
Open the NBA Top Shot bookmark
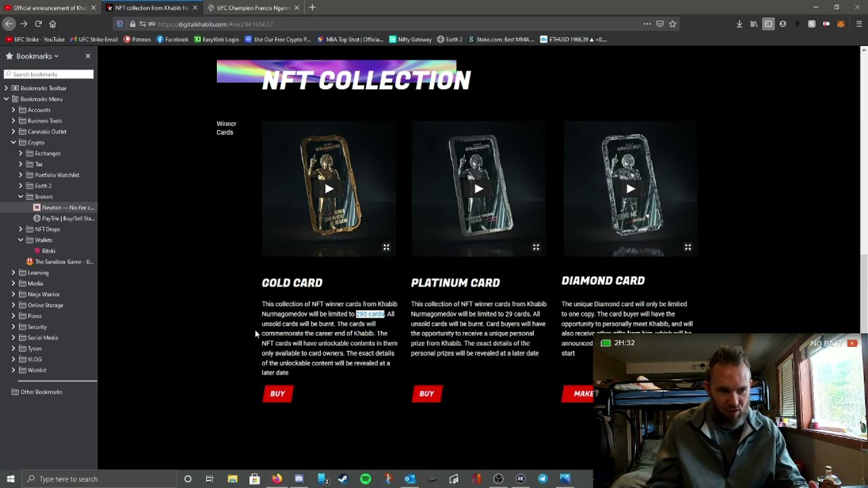[350, 39]
